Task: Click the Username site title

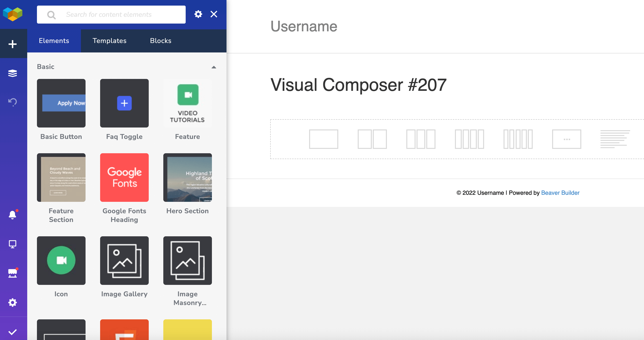Action: (304, 26)
